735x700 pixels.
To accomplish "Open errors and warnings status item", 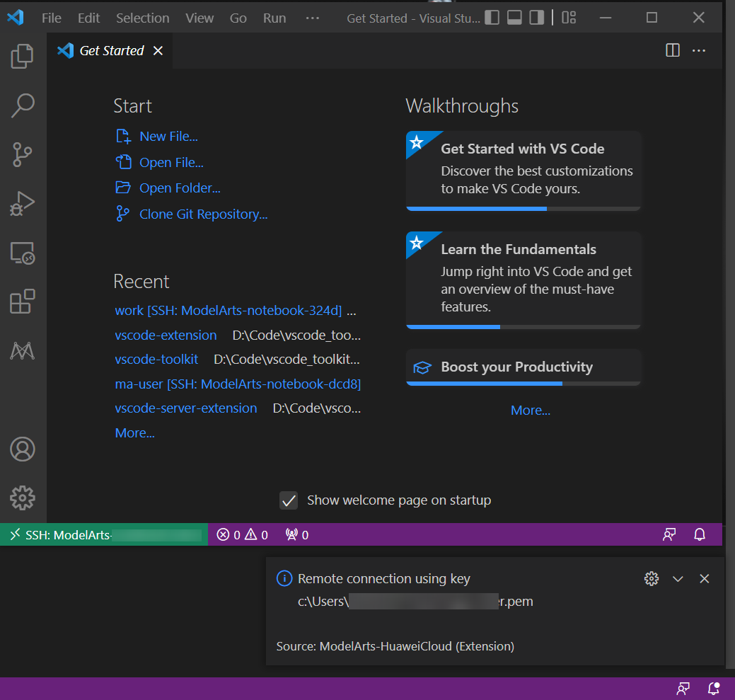I will (x=242, y=534).
